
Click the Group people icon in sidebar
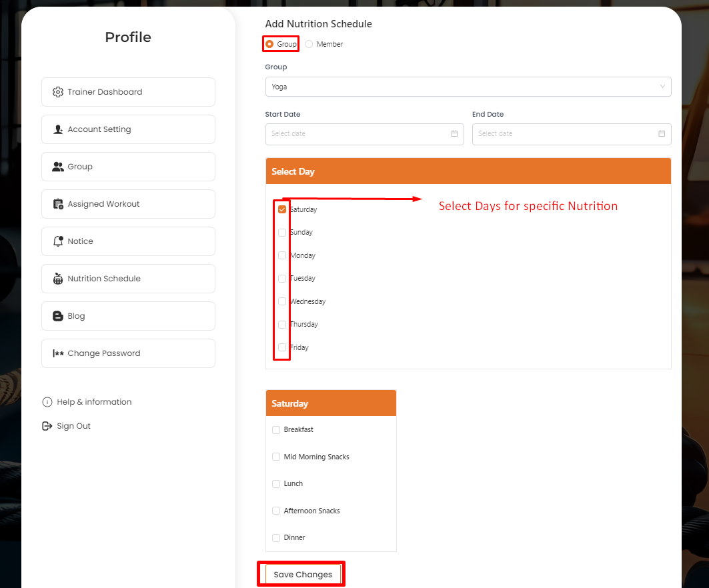pyautogui.click(x=58, y=167)
